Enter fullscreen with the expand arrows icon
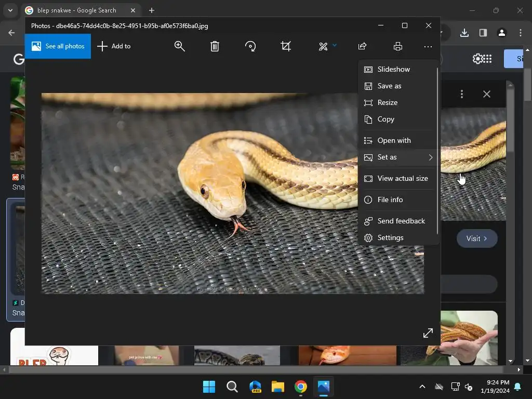This screenshot has width=532, height=399. click(x=428, y=333)
